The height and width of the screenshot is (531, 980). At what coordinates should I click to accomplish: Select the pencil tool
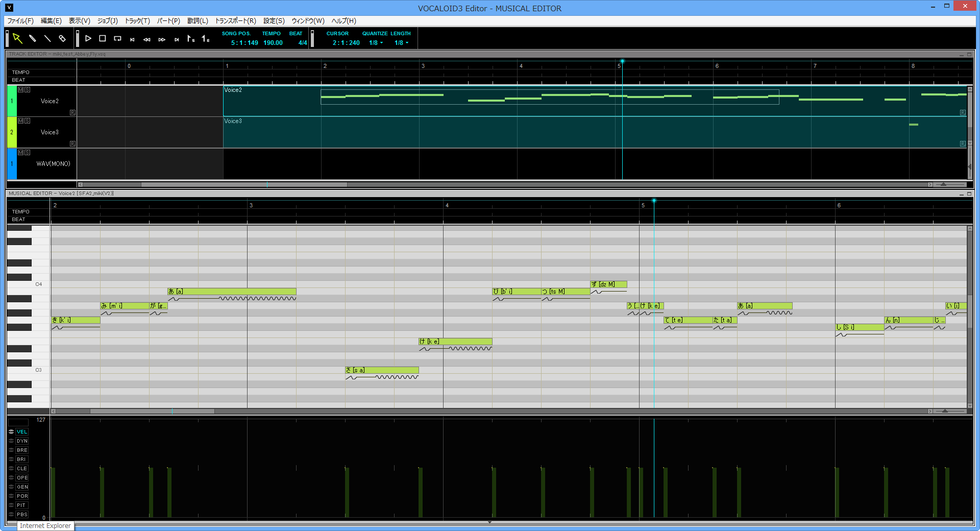tap(32, 38)
